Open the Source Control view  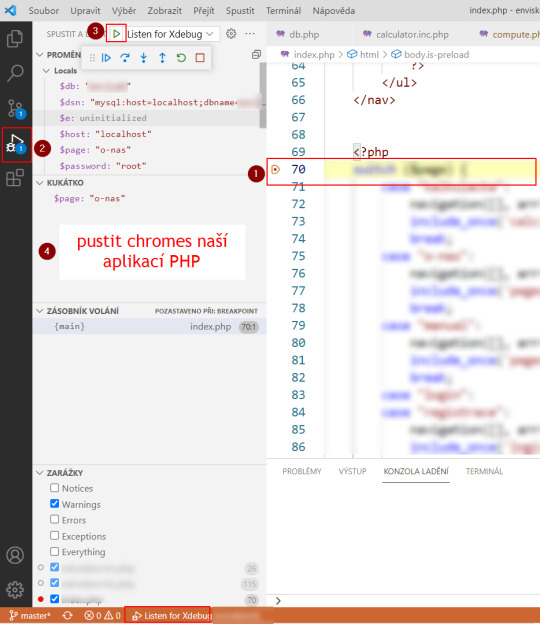[16, 109]
